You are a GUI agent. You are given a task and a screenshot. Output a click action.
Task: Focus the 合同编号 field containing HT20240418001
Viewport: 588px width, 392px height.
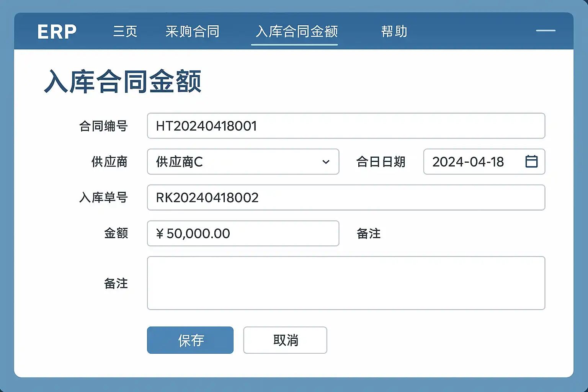(x=346, y=126)
